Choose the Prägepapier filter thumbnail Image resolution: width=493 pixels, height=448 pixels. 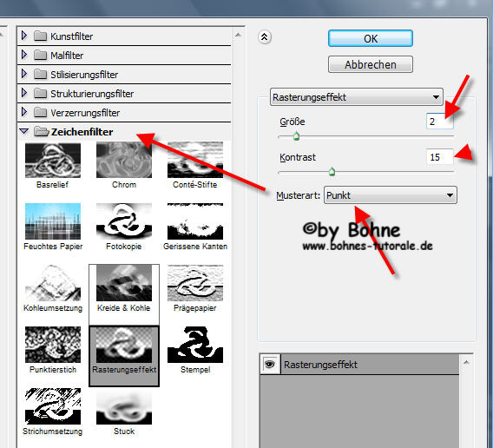point(195,283)
